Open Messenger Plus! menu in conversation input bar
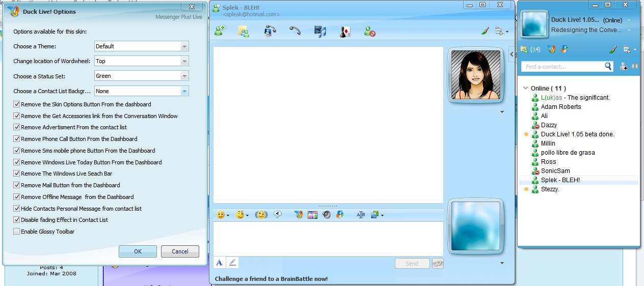644x286 pixels. 299,215
